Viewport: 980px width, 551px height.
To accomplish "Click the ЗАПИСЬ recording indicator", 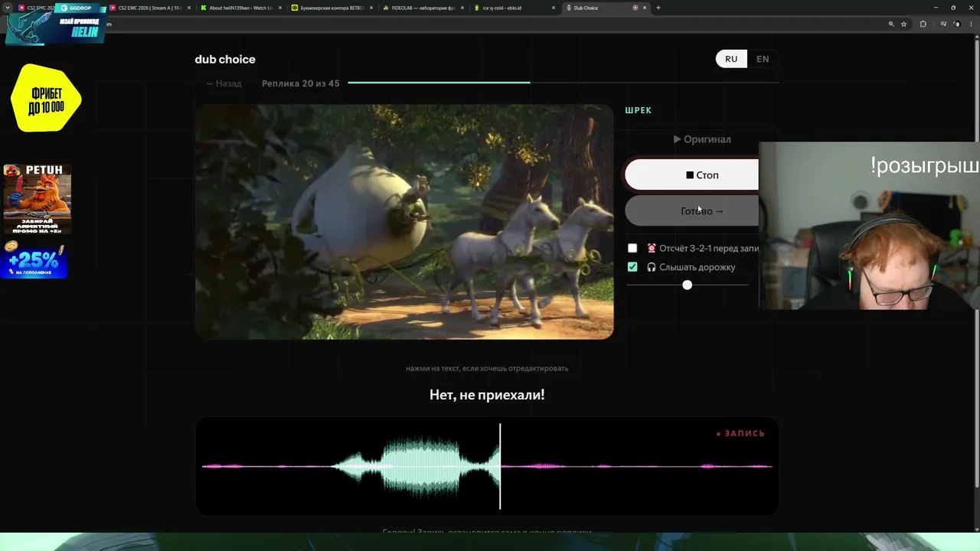I will (x=740, y=433).
